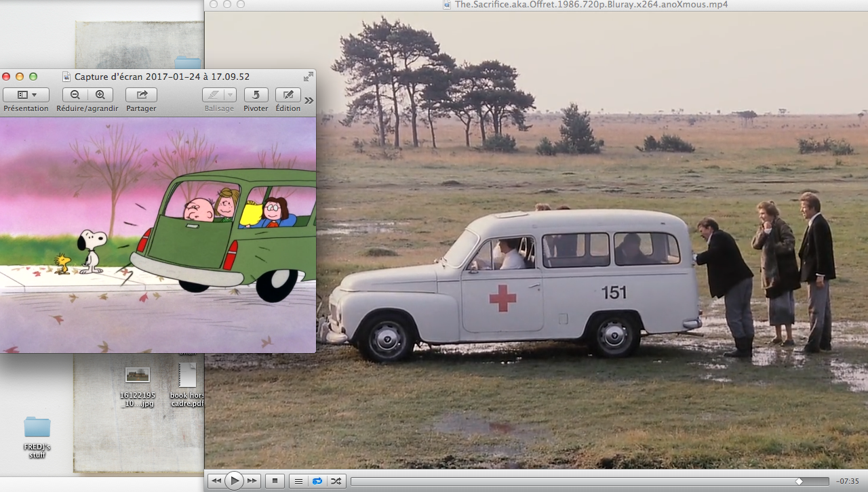Rotate the image with Pivoter

point(256,95)
